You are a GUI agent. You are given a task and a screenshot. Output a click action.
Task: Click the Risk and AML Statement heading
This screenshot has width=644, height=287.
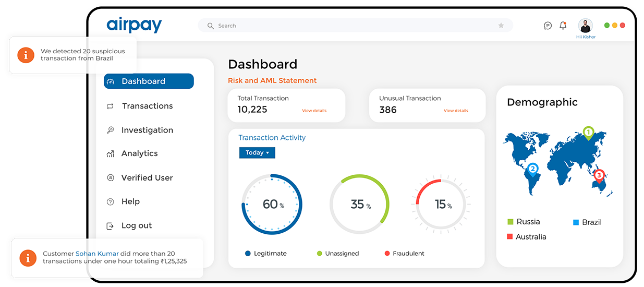pyautogui.click(x=272, y=81)
